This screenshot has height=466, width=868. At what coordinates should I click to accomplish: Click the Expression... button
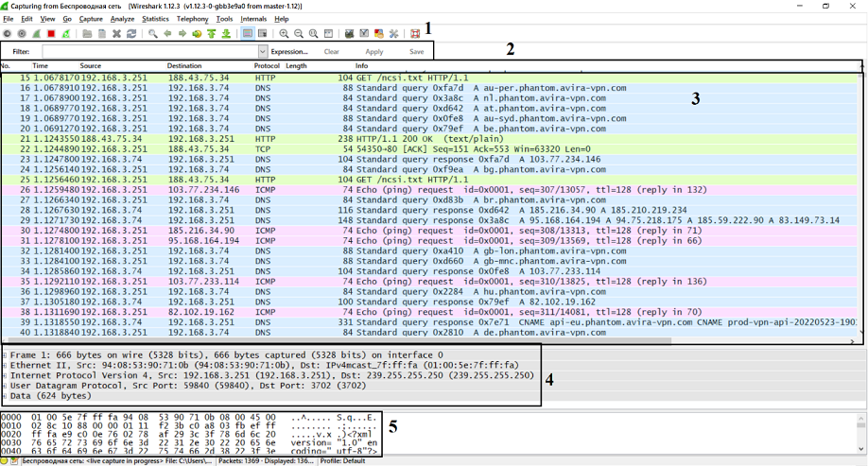coord(289,52)
